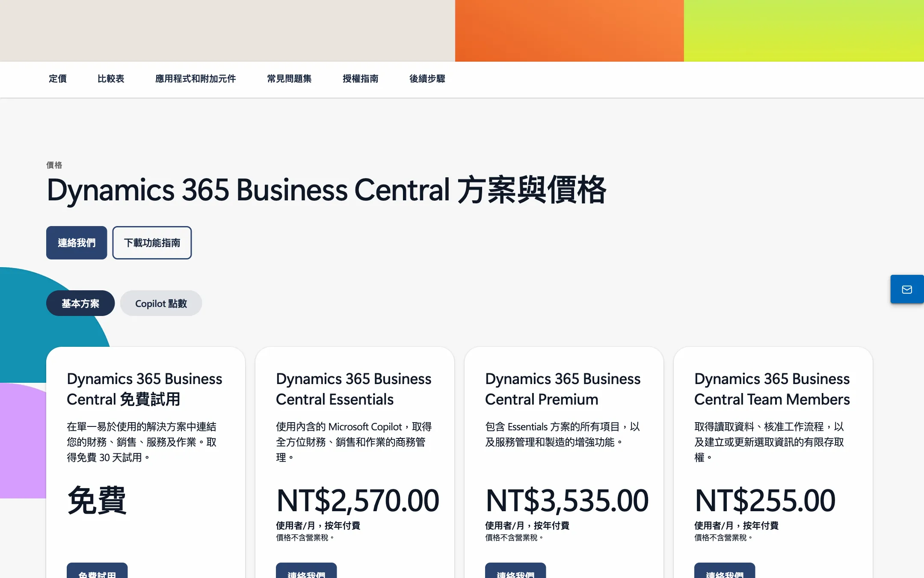Jump to 常見問題集 section
924x578 pixels.
pos(289,79)
